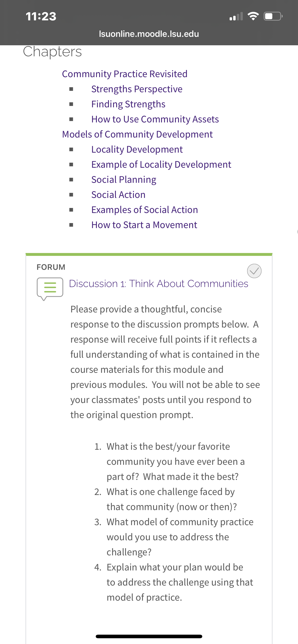298x644 pixels.
Task: View Examples of Social Action
Action: tap(144, 210)
